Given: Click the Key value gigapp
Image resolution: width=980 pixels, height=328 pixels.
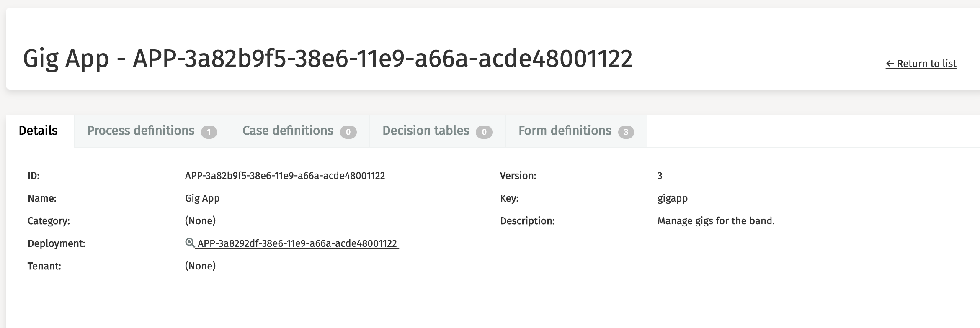Looking at the screenshot, I should tap(672, 198).
